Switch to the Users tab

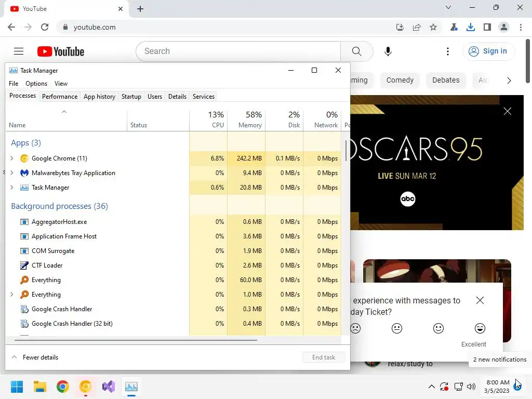[x=155, y=97]
